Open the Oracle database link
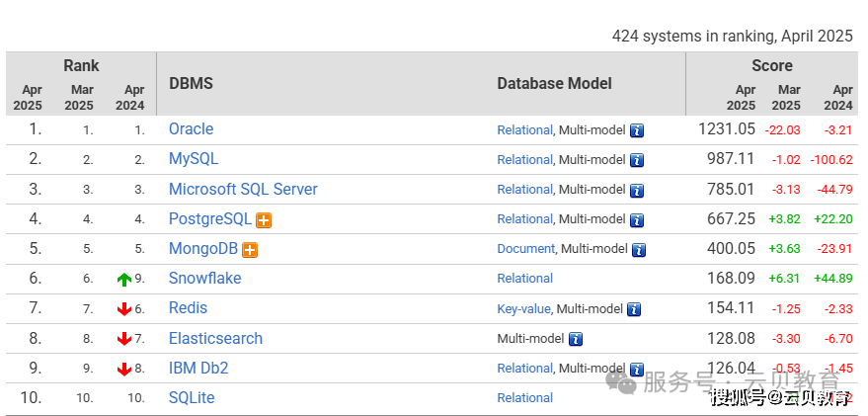Viewport: 868px width, 416px height. click(191, 129)
